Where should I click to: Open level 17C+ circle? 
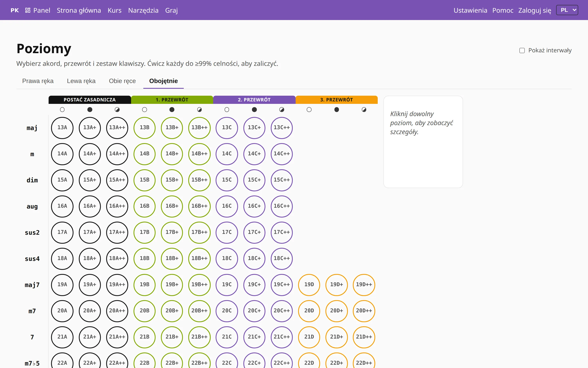pos(254,232)
